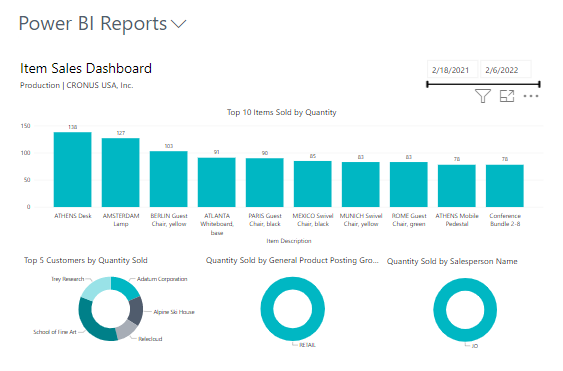Click the School of Fine Art label
Viewport: 563px width, 371px height.
pos(55,332)
